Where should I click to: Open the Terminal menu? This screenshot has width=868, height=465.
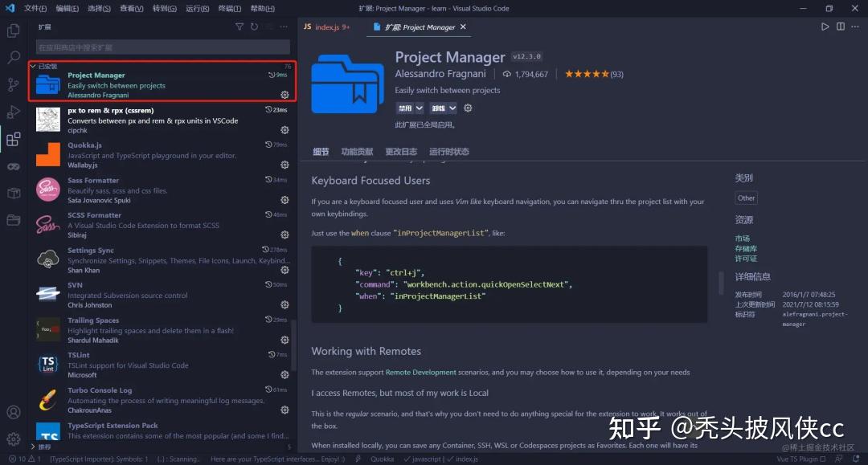(x=229, y=8)
